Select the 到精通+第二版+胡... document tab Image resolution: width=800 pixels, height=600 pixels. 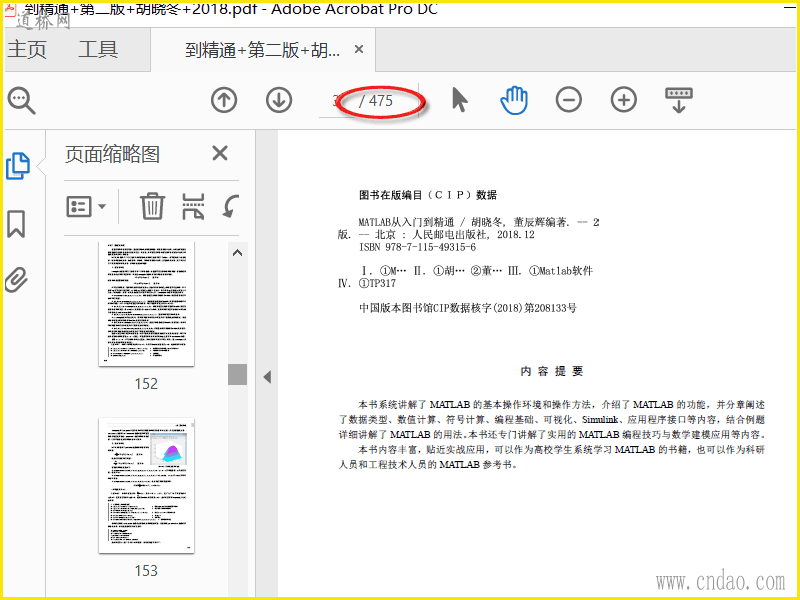263,50
